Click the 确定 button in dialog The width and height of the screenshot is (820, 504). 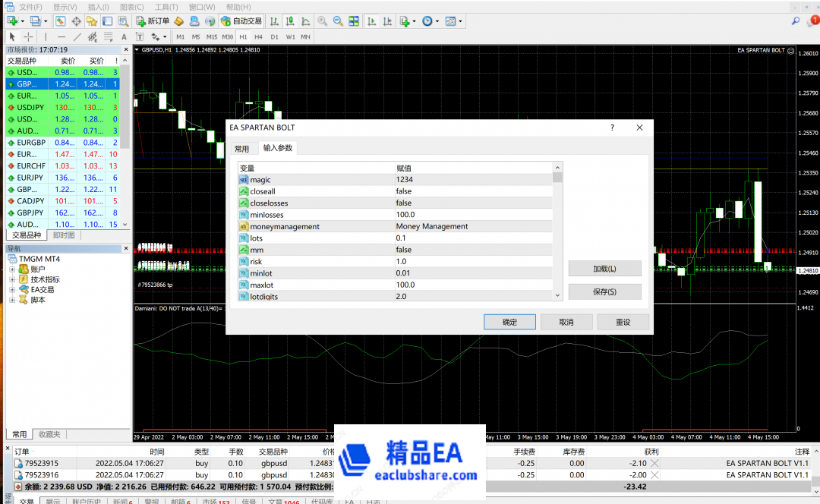pyautogui.click(x=509, y=322)
